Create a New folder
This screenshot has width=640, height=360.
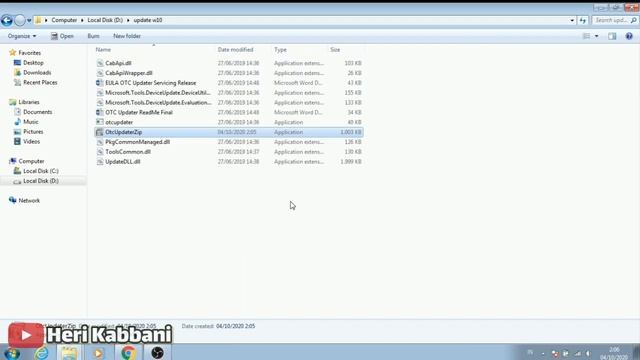click(127, 36)
